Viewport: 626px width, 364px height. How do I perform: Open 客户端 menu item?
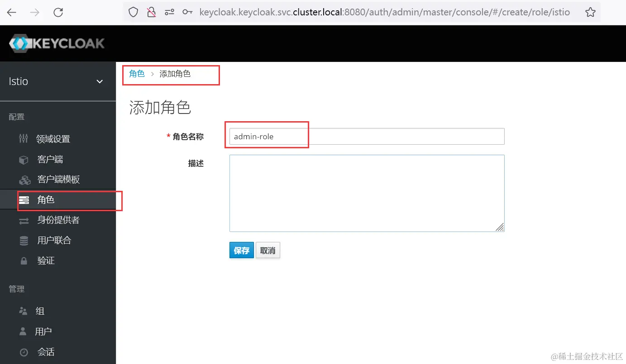(50, 160)
